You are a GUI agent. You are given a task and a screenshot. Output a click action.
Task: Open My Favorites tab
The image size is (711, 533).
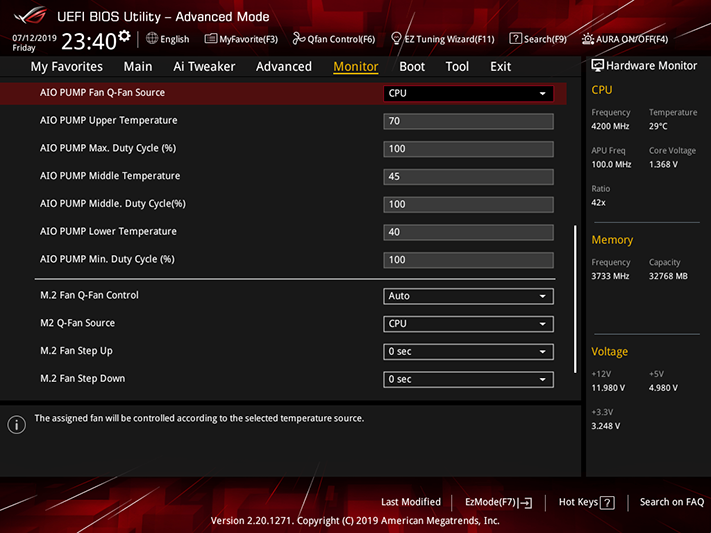(67, 67)
